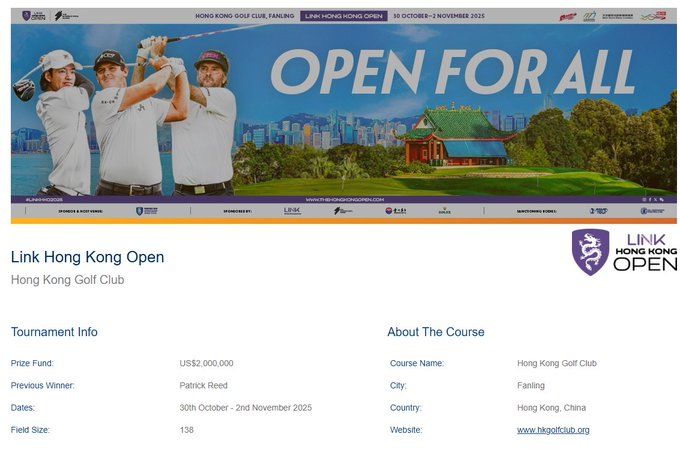
Task: Click the US$2,000,000 prize value
Action: [x=206, y=363]
